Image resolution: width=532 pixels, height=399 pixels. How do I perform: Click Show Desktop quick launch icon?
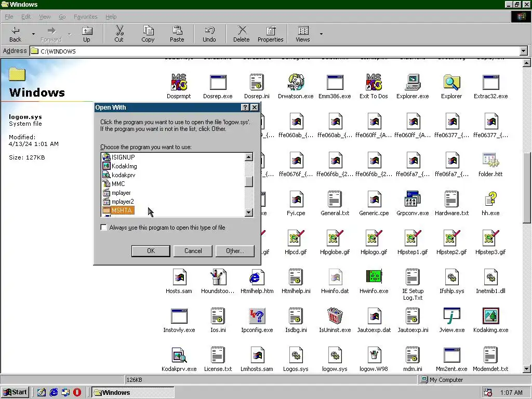click(42, 392)
